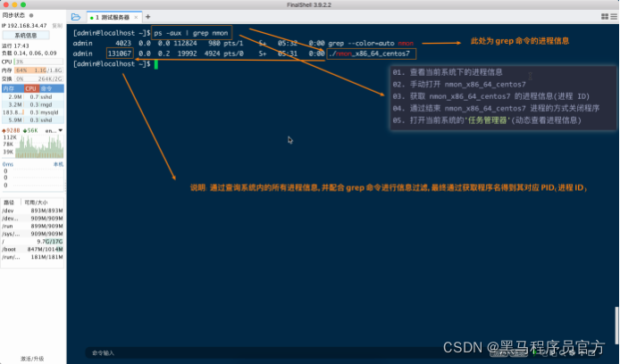Switch to the 1 测试服务器 tab
Screen dimensions: 620x364
(113, 17)
